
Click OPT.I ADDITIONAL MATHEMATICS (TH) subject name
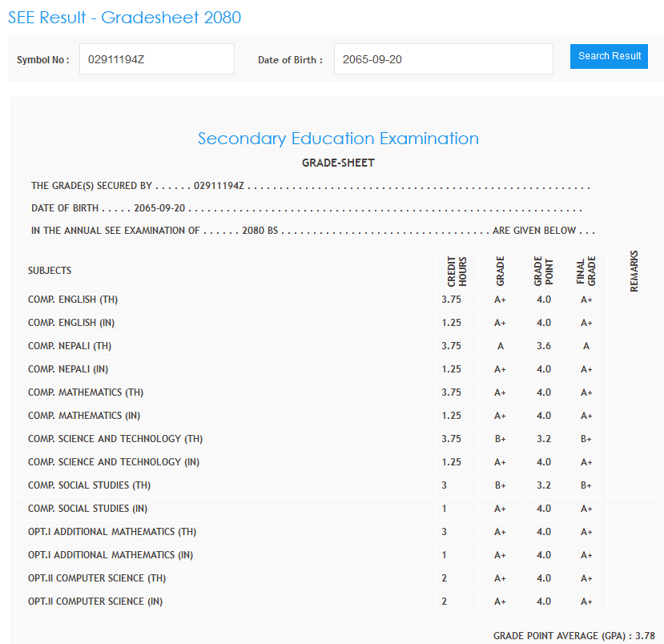pyautogui.click(x=112, y=532)
